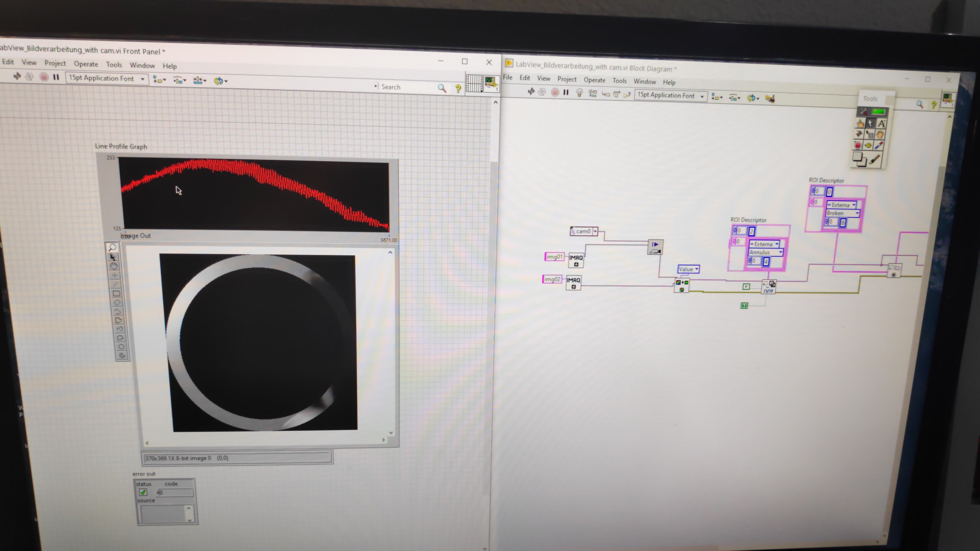Open the cam0 session dropdown
This screenshot has width=980, height=551.
click(595, 231)
